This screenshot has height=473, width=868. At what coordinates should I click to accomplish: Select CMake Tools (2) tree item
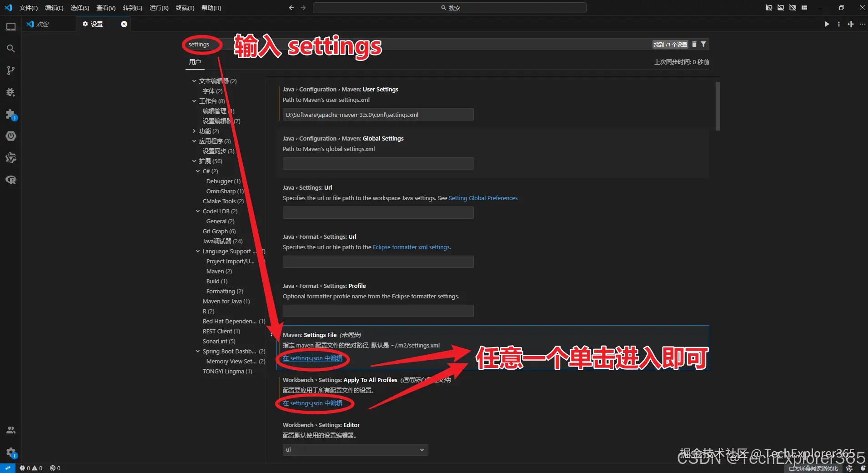point(223,201)
